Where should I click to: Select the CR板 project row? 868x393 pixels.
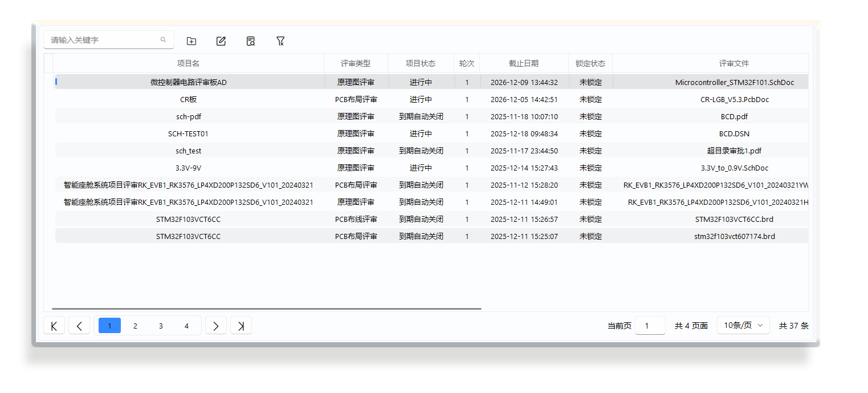[x=188, y=99]
